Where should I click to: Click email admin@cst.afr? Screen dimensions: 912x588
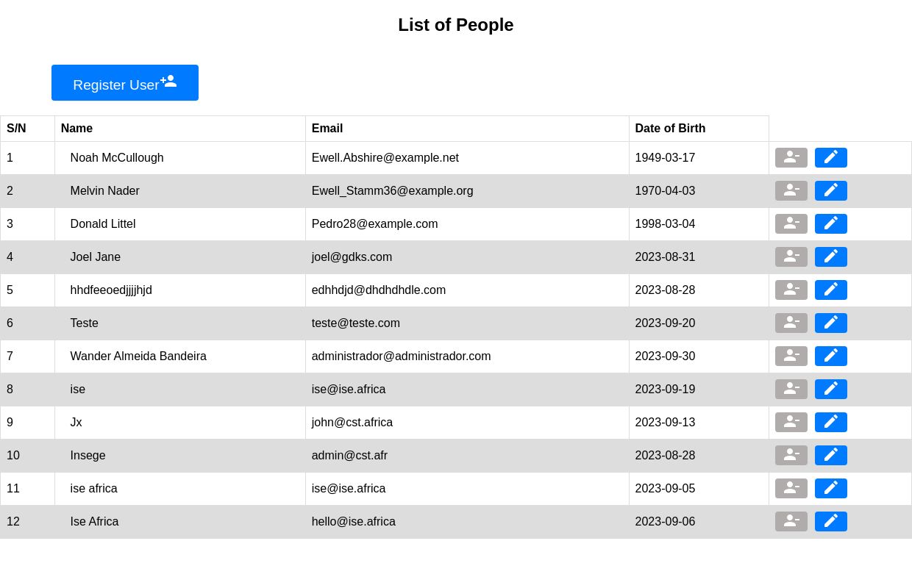click(349, 456)
